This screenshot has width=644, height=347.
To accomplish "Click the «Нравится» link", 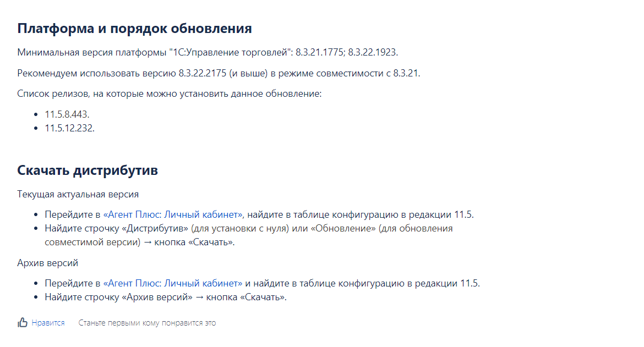I will point(48,323).
